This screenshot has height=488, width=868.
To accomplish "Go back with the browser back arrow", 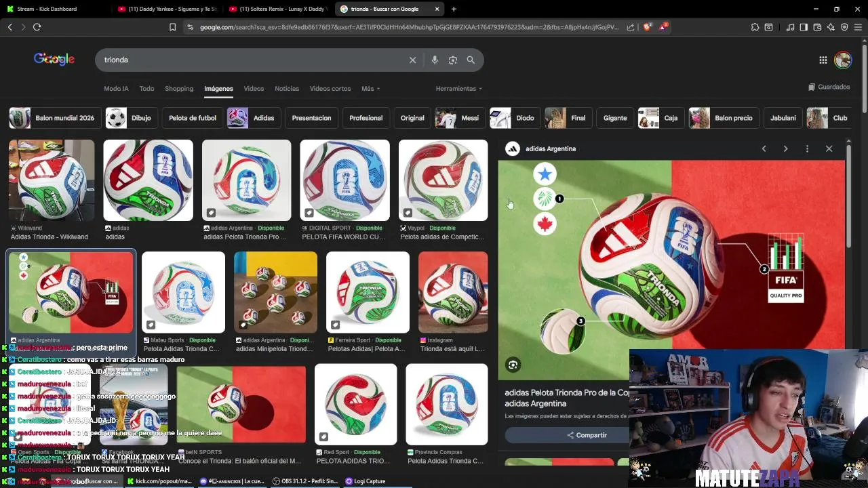I will [x=10, y=27].
